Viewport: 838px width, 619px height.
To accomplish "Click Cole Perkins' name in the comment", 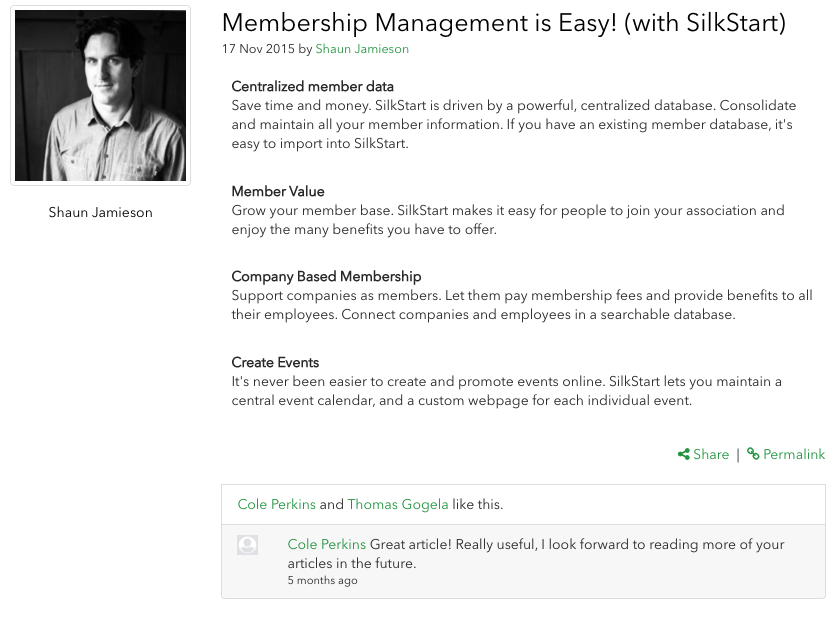I will [x=327, y=545].
